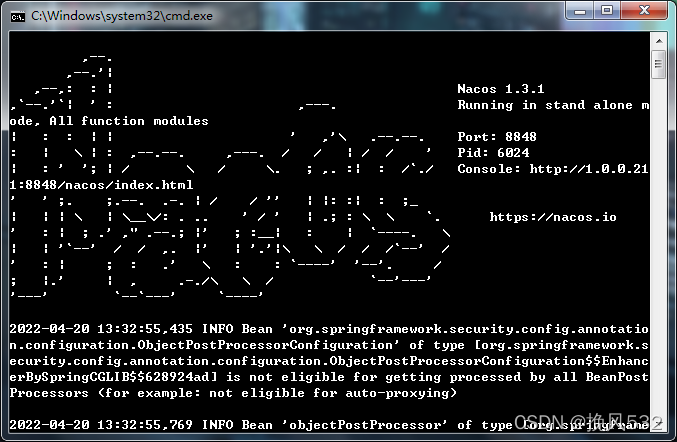Click the cmd.exe title bar text
This screenshot has width=677, height=442.
tap(122, 16)
